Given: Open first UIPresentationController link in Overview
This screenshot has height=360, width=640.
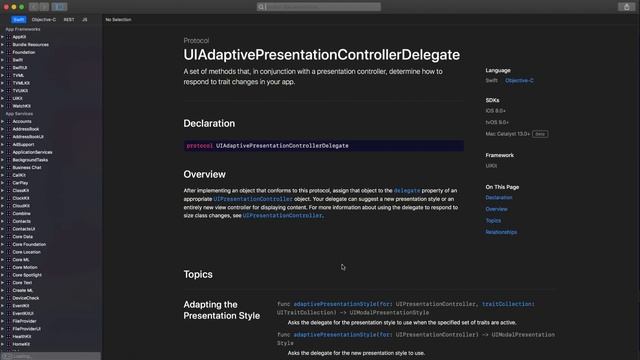Looking at the screenshot, I should [253, 199].
